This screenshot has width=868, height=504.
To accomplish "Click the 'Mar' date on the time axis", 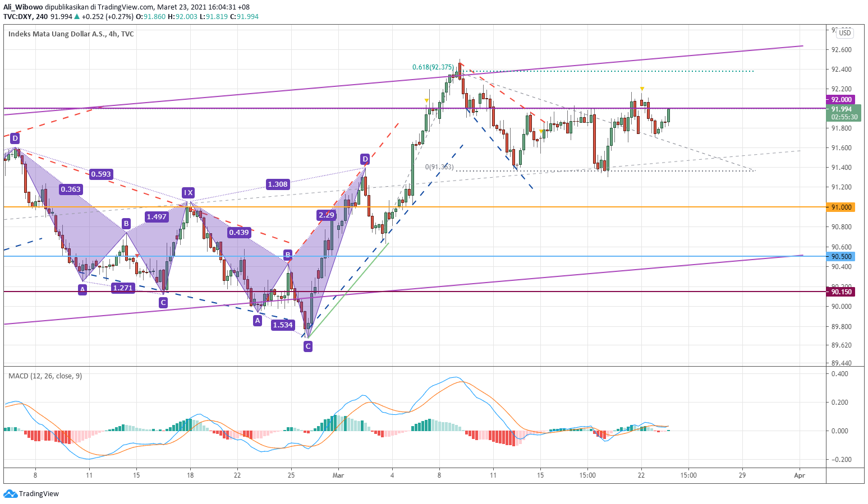I will pyautogui.click(x=338, y=475).
